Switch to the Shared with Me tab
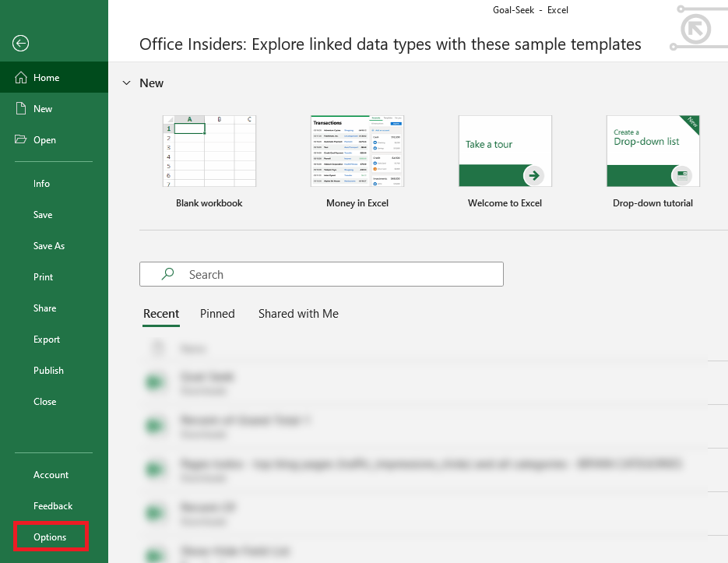Screen dimensions: 728x563 (298, 314)
